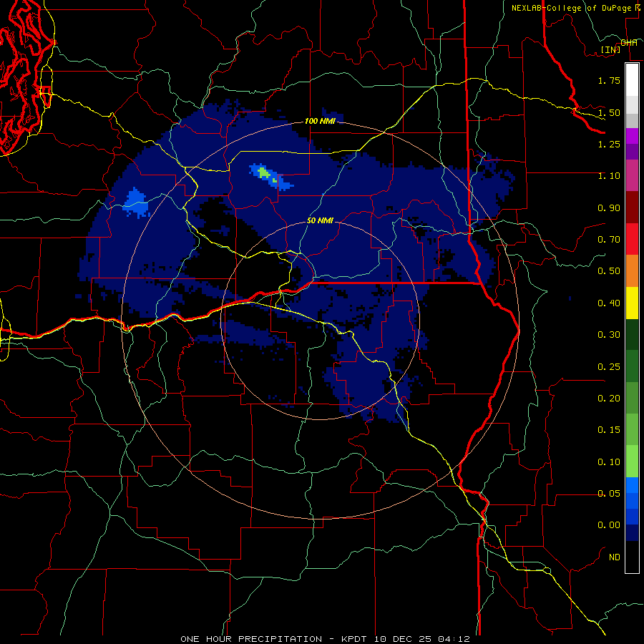
Task: Click the 50 NMI range ring label
Action: [x=320, y=220]
